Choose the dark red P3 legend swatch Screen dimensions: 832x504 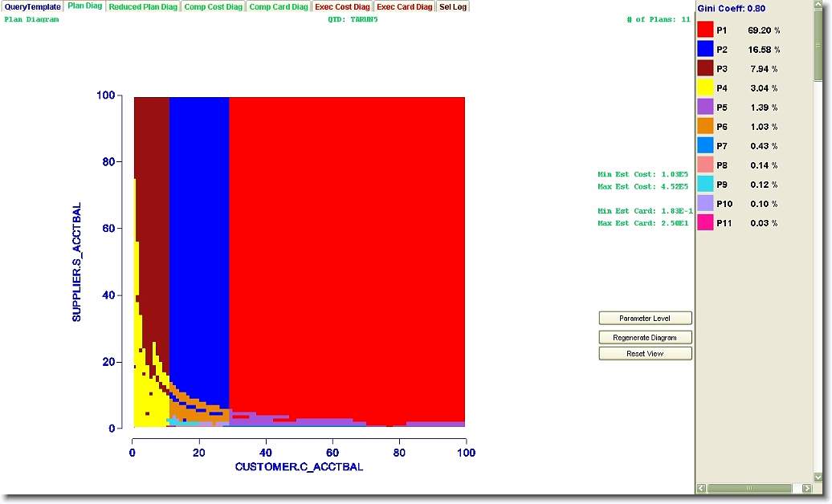click(x=705, y=68)
